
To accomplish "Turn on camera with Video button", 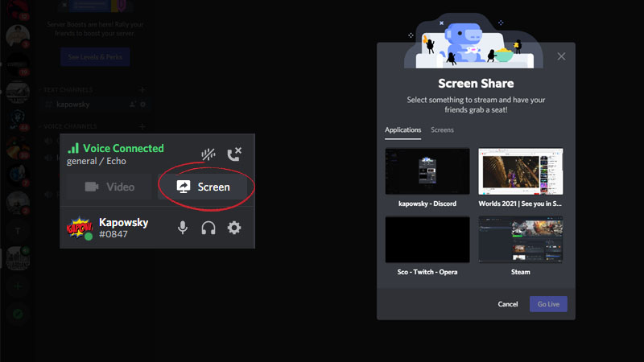I will click(109, 187).
